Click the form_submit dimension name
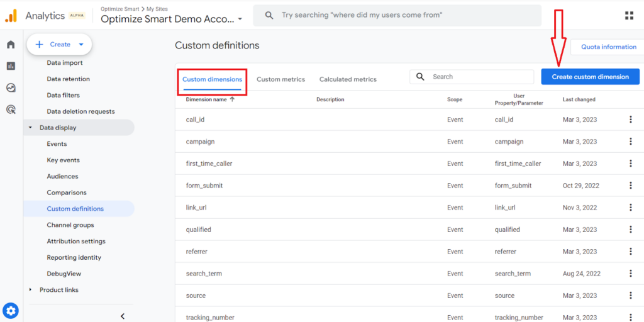 [204, 186]
